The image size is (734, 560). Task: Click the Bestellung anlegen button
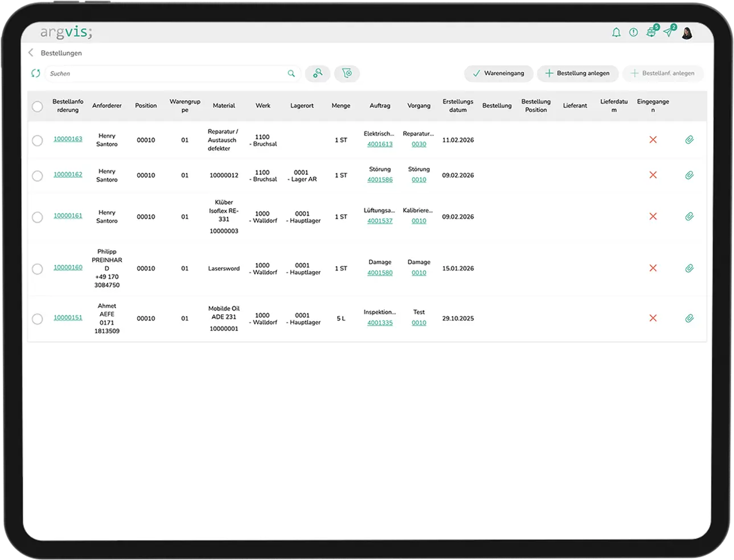(x=577, y=73)
